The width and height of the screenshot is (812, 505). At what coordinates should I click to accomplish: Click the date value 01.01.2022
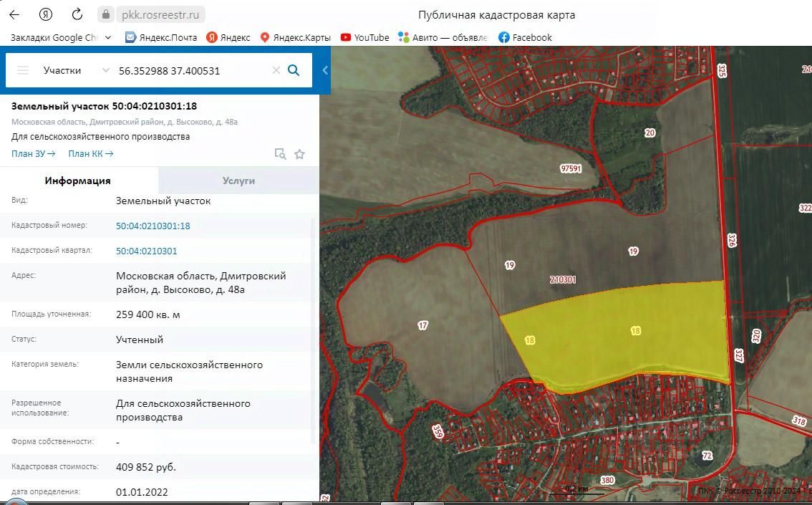[142, 492]
